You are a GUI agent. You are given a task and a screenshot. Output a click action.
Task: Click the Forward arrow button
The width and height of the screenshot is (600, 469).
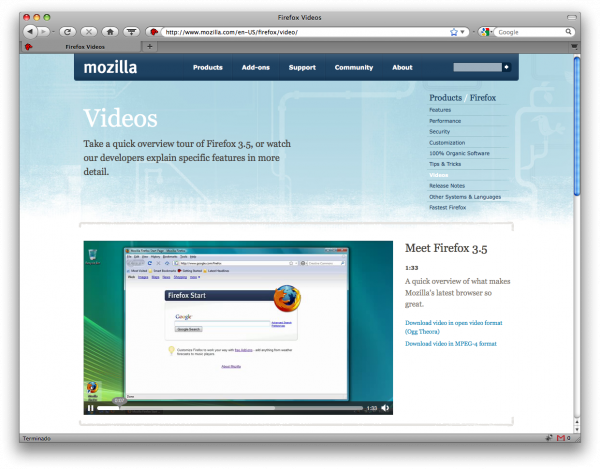pos(44,32)
